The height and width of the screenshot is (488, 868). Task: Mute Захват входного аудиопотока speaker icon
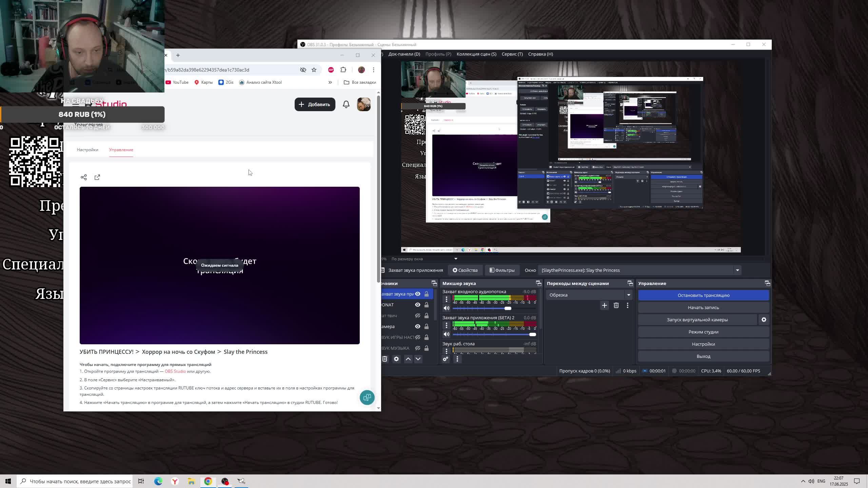click(446, 308)
